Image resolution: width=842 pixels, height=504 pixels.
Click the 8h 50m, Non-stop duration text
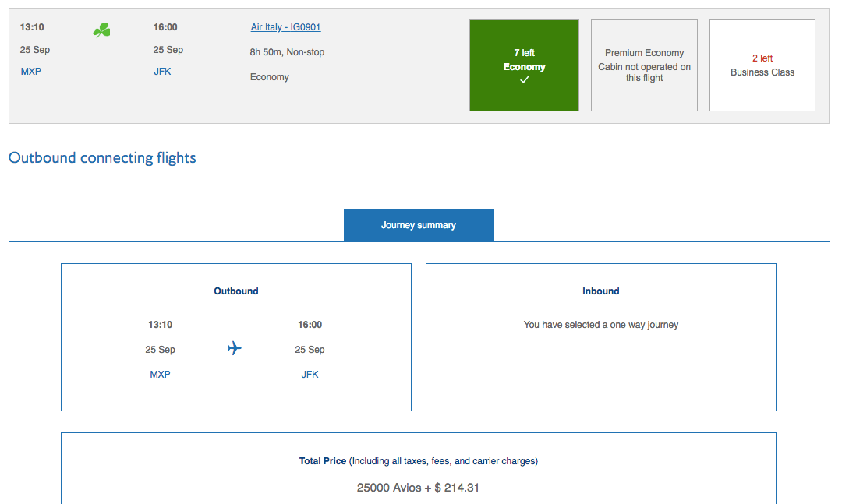click(287, 52)
